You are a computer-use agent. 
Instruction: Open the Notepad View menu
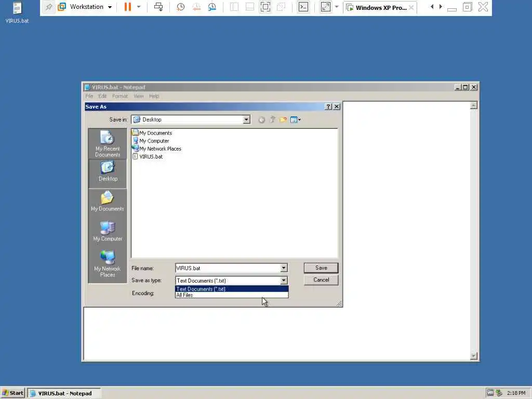coord(138,96)
